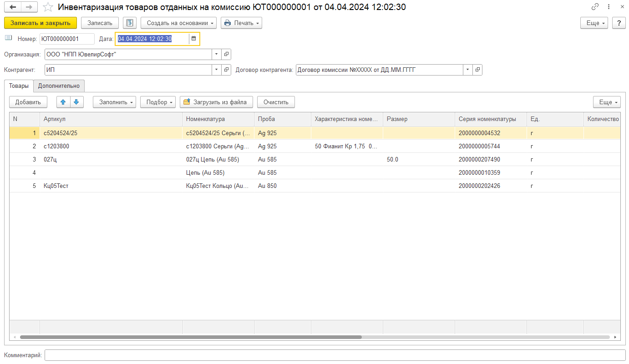
Task: Move selected row up
Action: click(63, 102)
